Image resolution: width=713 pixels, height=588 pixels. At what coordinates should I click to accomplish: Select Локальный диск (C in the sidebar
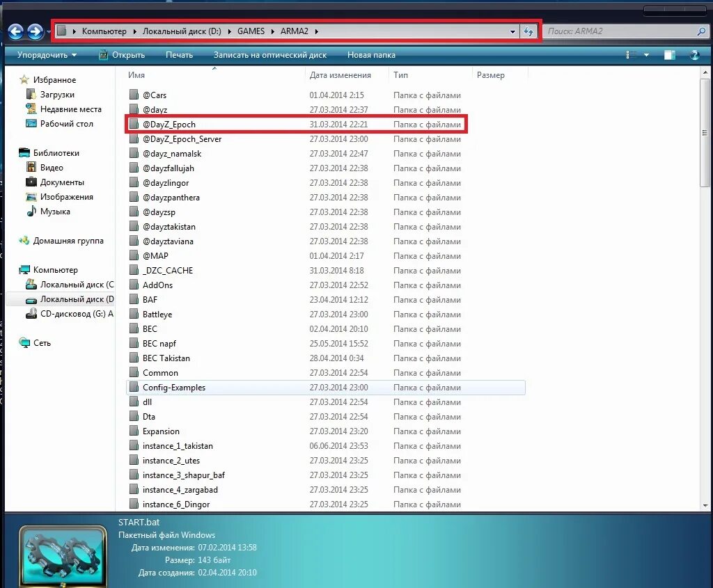[x=77, y=285]
